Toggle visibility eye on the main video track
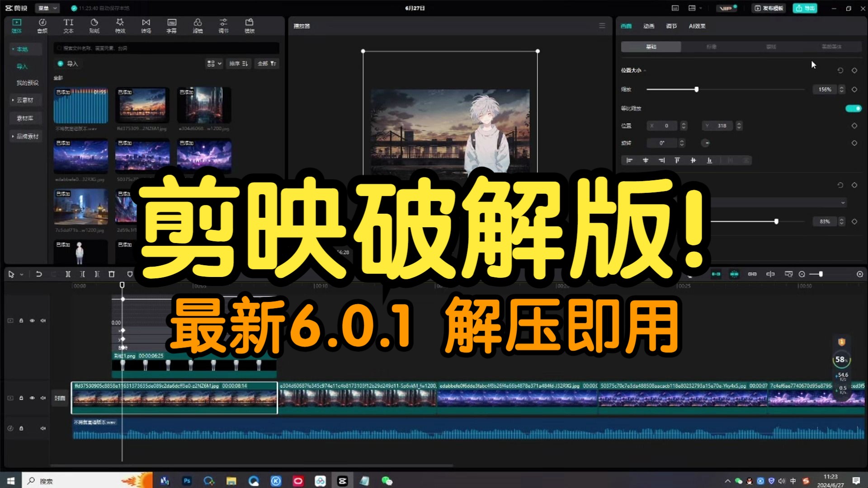The image size is (868, 488). [x=32, y=398]
